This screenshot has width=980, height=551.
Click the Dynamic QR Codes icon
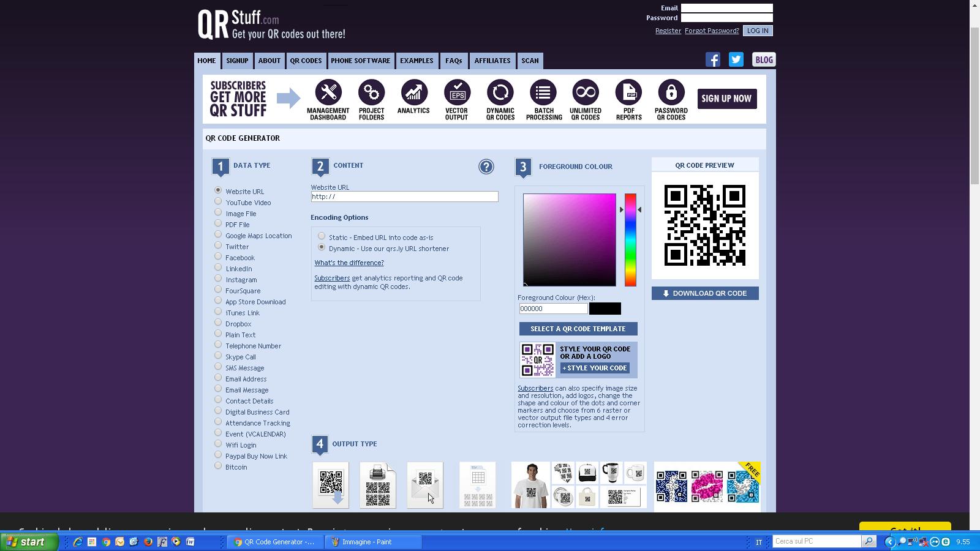500,92
